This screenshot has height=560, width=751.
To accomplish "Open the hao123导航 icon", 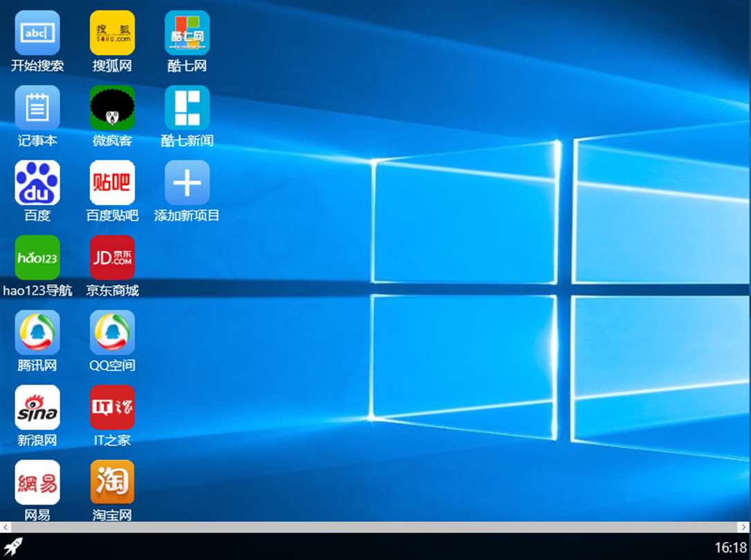I will click(37, 257).
